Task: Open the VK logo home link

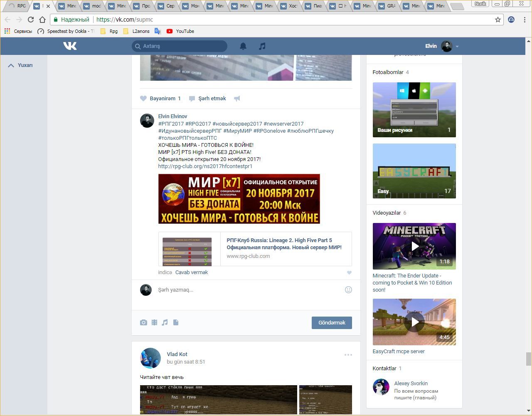Action: click(x=70, y=46)
